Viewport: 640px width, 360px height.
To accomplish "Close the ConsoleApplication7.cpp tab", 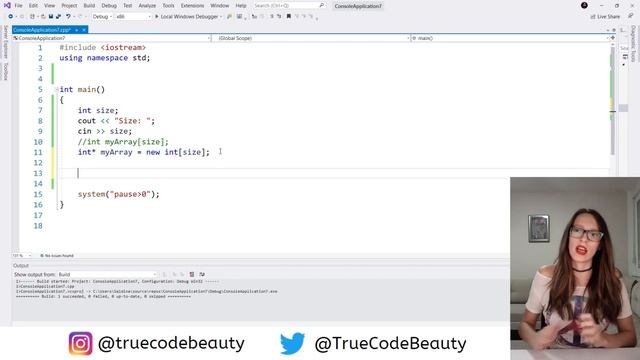I will 84,30.
